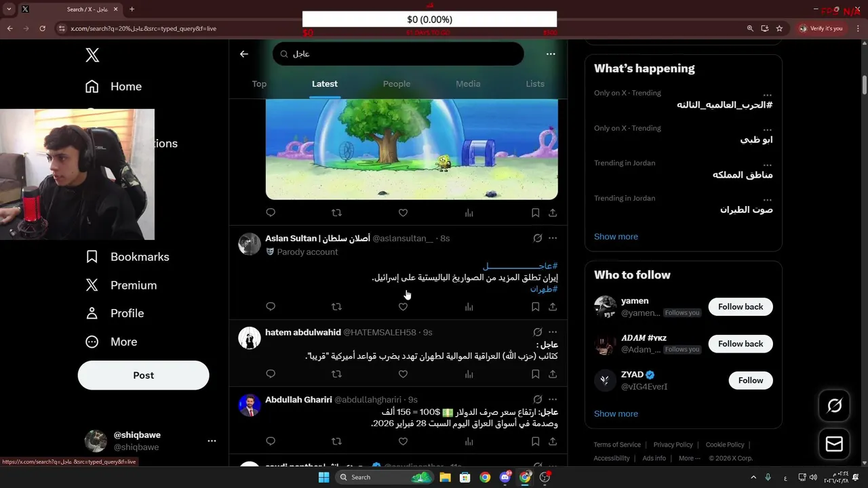Switch to the Latest tab

324,84
